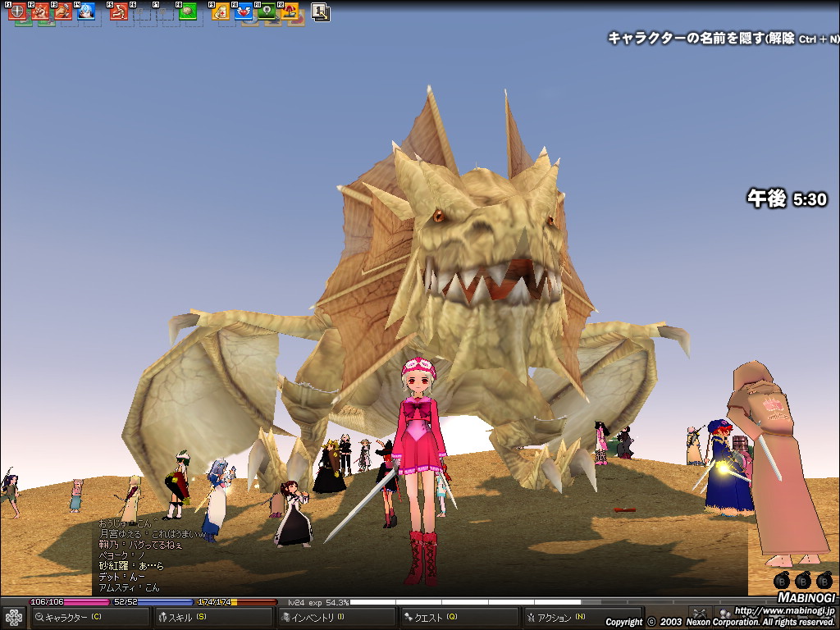Click the leftmost black bomb icon
This screenshot has height=630, width=840.
(x=782, y=580)
